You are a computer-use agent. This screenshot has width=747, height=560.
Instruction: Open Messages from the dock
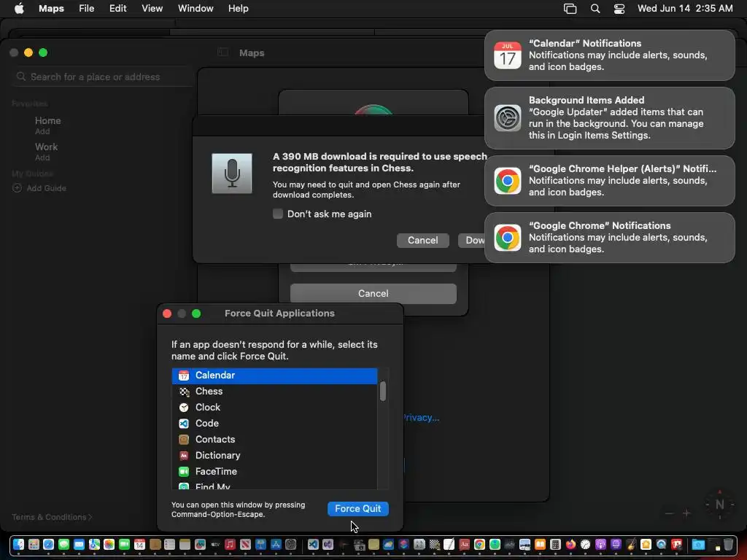point(64,544)
